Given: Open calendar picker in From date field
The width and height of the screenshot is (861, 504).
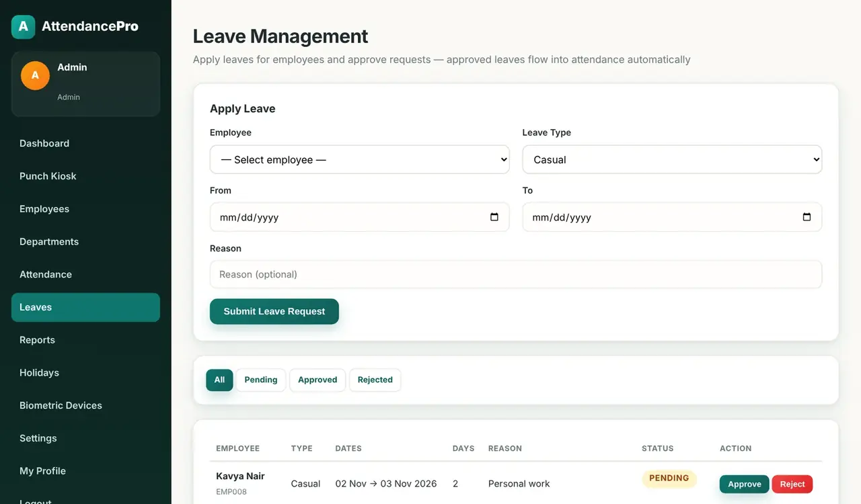Looking at the screenshot, I should [x=494, y=217].
